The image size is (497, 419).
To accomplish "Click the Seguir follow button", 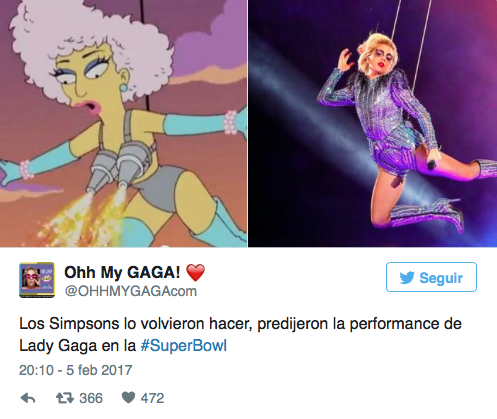I will 431,277.
